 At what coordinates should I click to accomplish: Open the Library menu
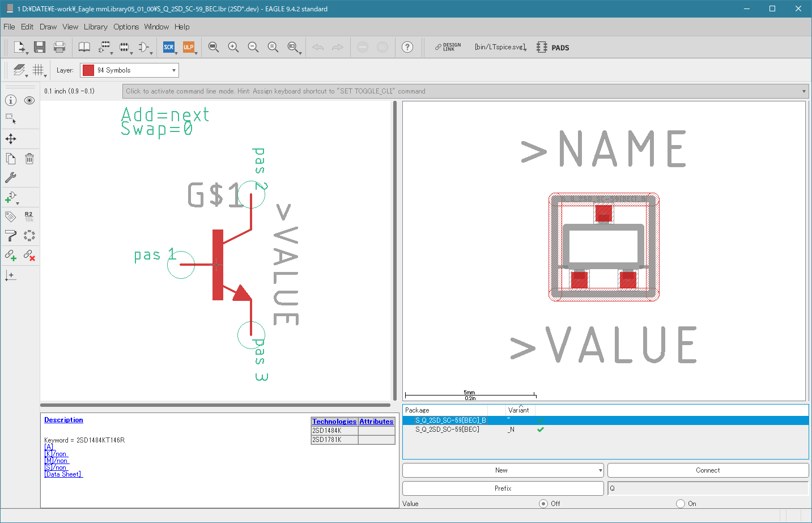coord(95,27)
